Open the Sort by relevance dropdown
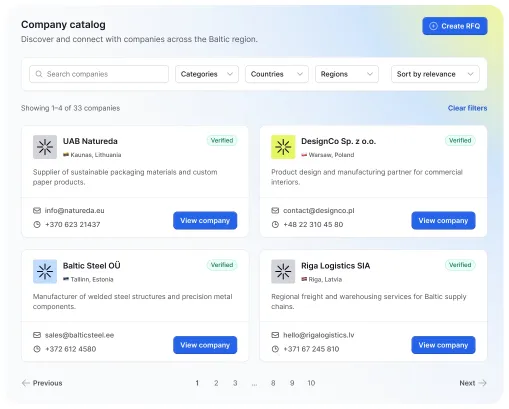This screenshot has height=409, width=509. point(435,74)
